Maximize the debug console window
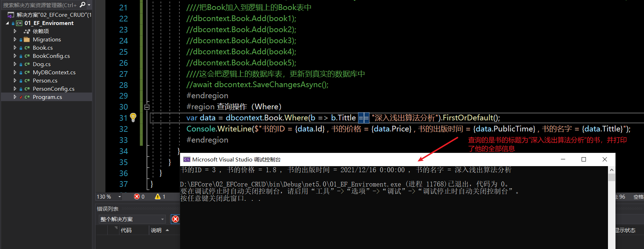This screenshot has height=249, width=644. click(584, 159)
